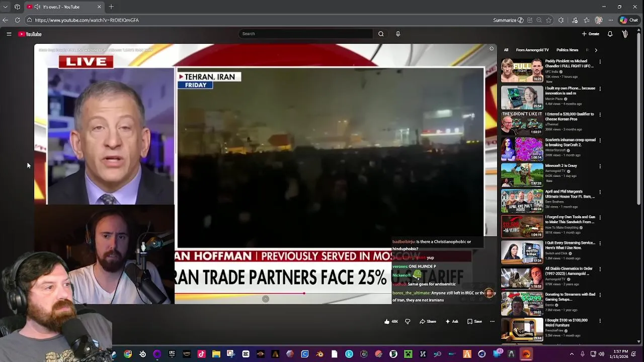This screenshot has height=362, width=644.
Task: Go to YouTube home via logo
Action: click(30, 34)
